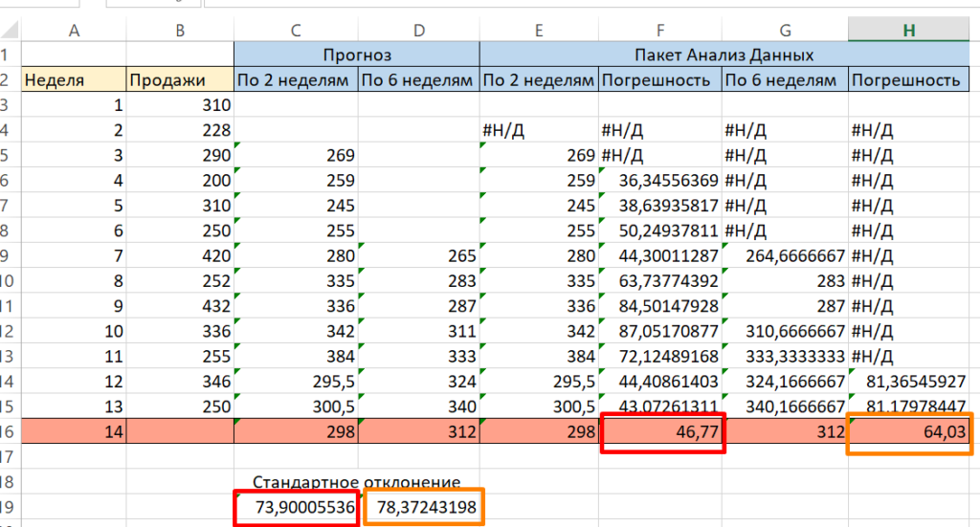Select column B header
Image resolution: width=980 pixels, height=527 pixels.
[180, 30]
